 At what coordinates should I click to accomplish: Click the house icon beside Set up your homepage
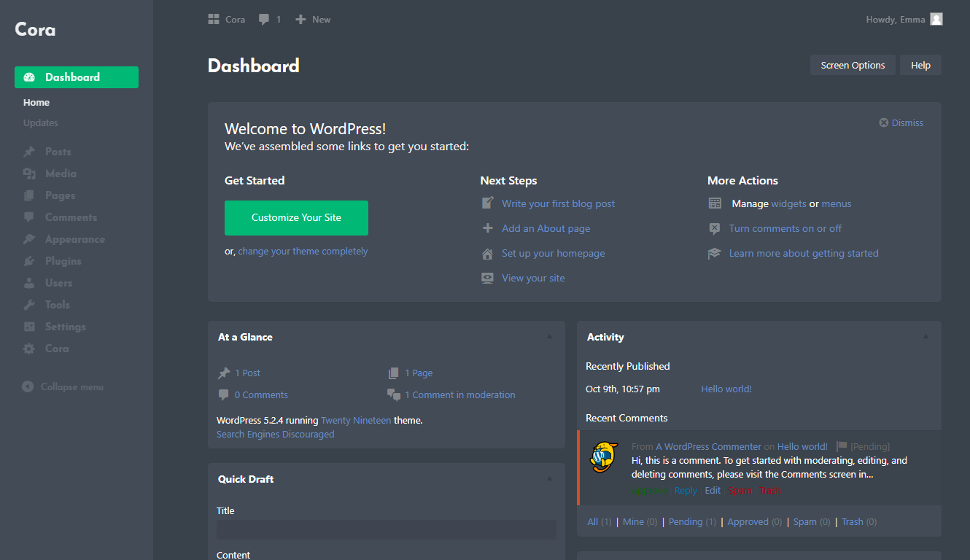pos(488,253)
